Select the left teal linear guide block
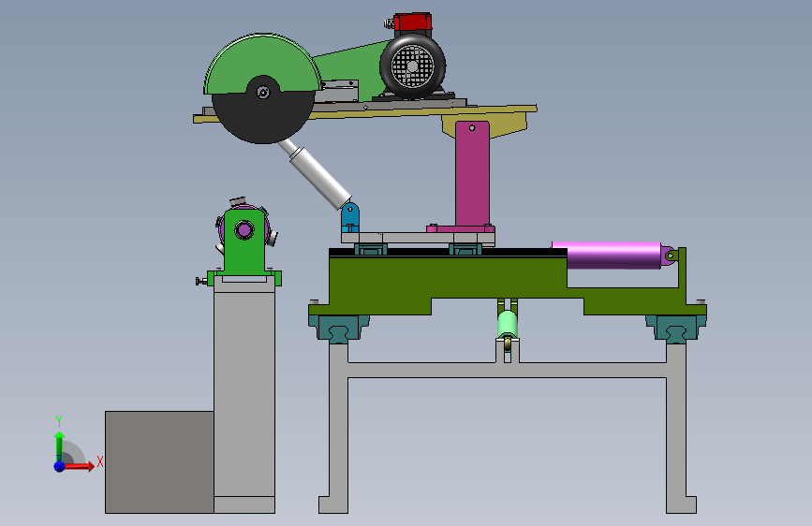 339,329
